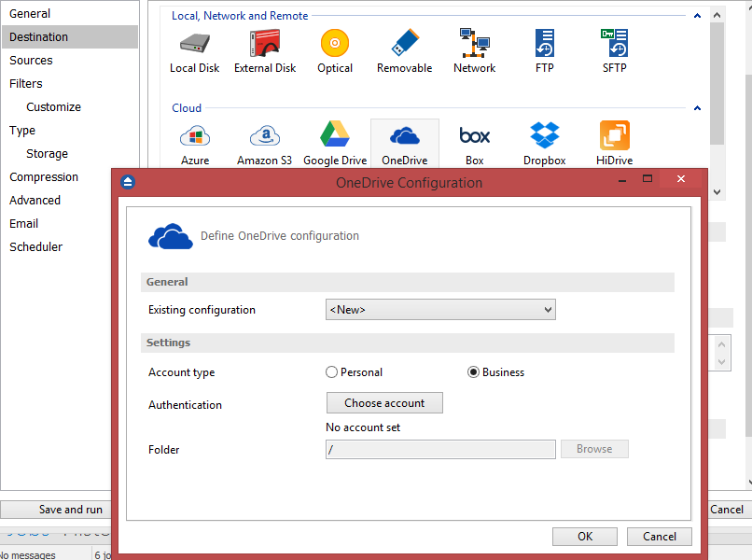Click scroll down arrow in destination list
This screenshot has height=560, width=752.
click(717, 192)
